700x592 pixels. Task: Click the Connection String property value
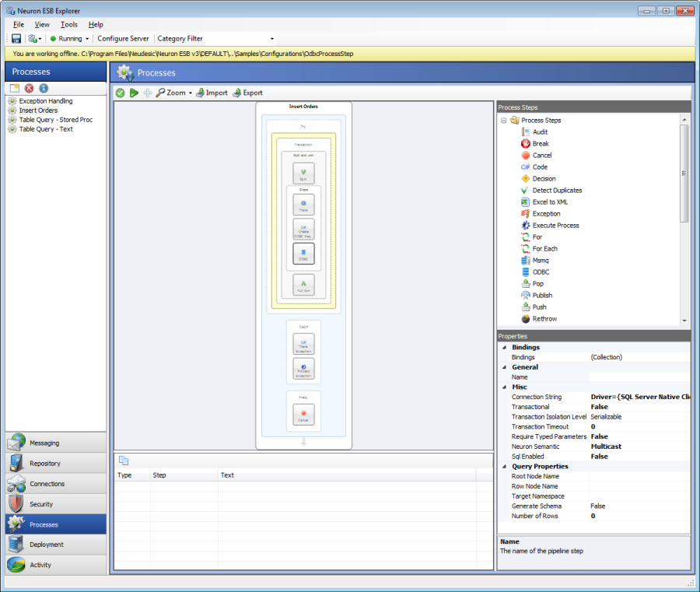pos(639,397)
